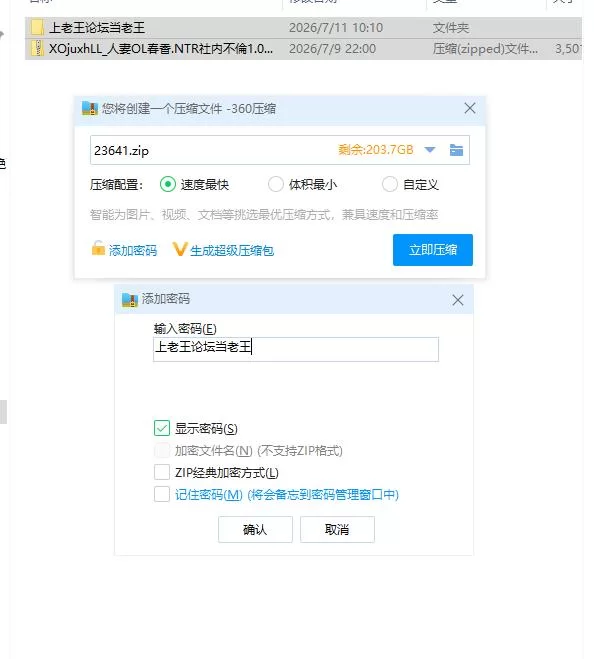Click the 取消 button

tap(337, 530)
